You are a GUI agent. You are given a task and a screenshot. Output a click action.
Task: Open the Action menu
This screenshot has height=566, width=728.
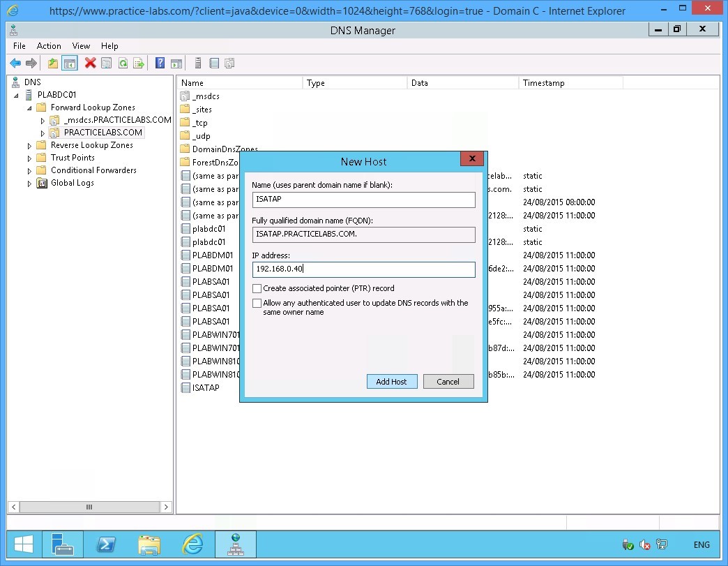click(49, 46)
